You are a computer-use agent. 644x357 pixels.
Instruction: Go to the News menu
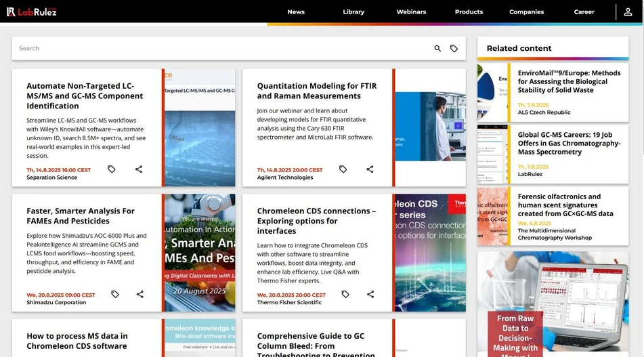296,12
